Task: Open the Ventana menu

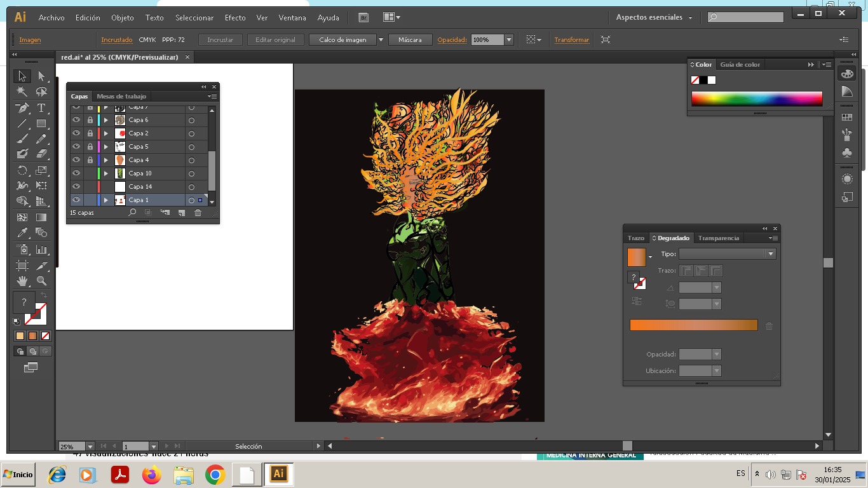Action: coord(292,18)
